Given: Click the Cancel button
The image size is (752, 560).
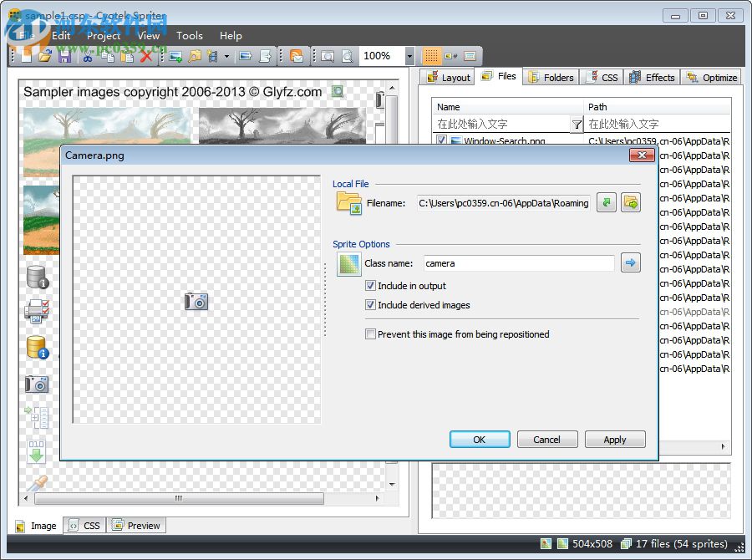Looking at the screenshot, I should pyautogui.click(x=547, y=440).
